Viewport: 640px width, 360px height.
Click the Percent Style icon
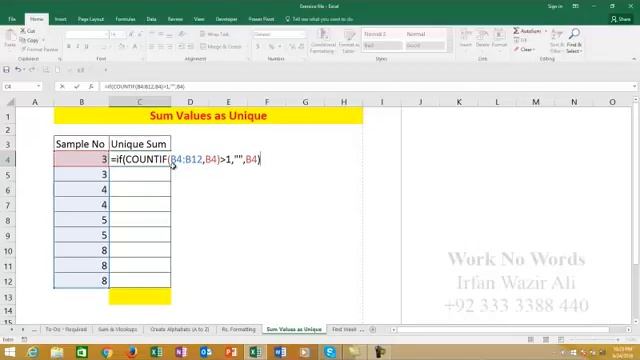click(x=271, y=47)
